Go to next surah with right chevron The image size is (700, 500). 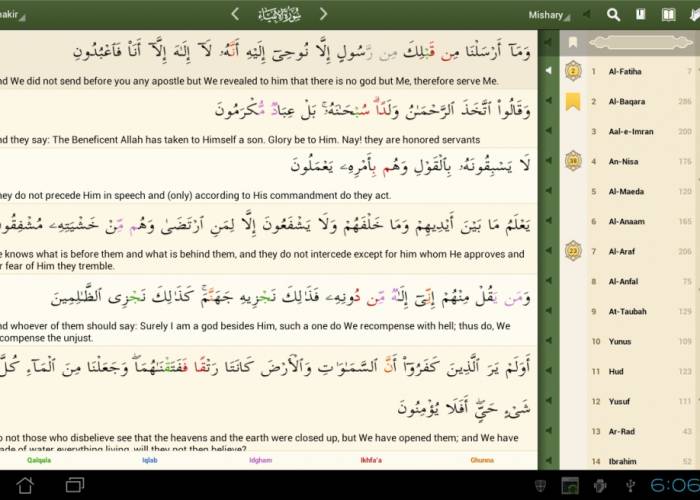pos(324,14)
